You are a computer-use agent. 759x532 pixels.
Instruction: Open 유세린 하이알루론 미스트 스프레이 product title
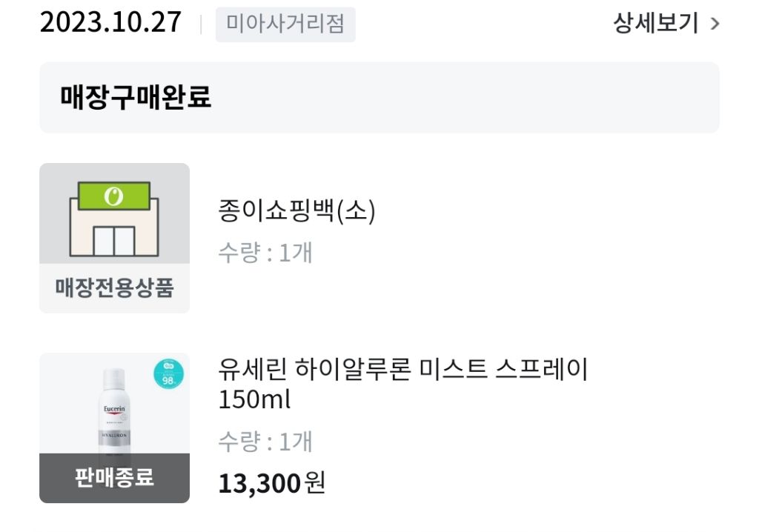click(403, 369)
